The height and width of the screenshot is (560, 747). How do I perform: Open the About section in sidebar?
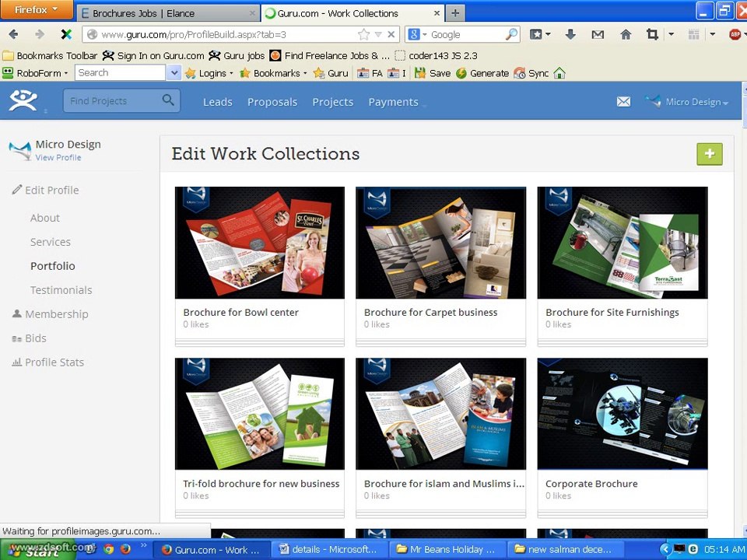45,218
